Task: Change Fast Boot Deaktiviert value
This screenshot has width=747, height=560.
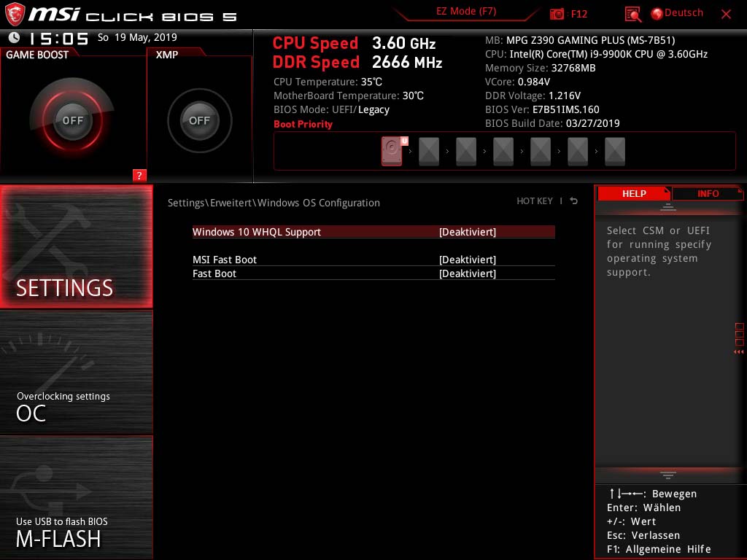Action: [x=468, y=273]
